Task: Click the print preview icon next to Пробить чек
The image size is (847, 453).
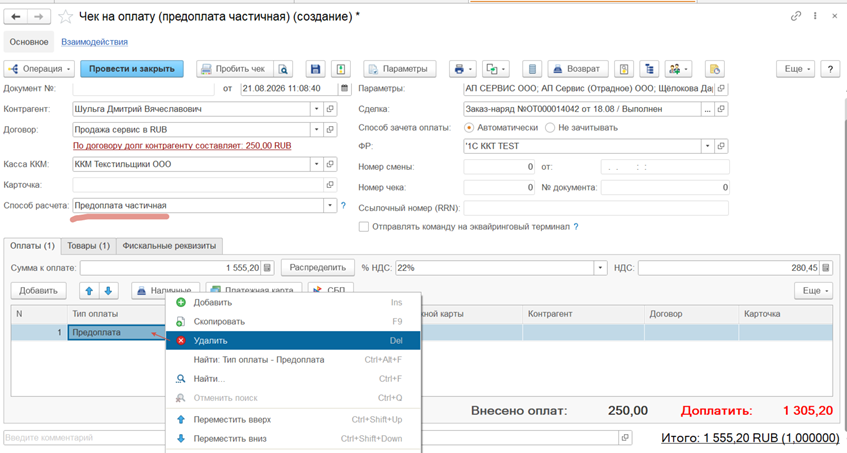Action: tap(283, 69)
